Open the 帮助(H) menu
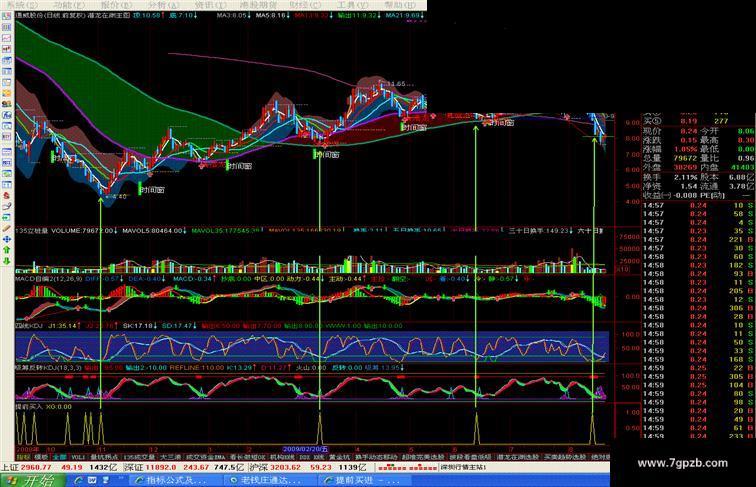Screen dimensions: 756x487 [x=401, y=5]
